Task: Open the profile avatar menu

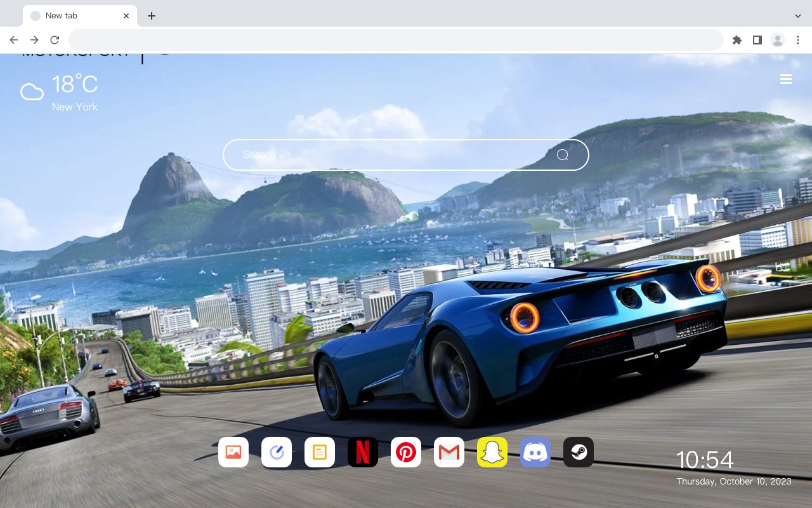Action: click(778, 40)
